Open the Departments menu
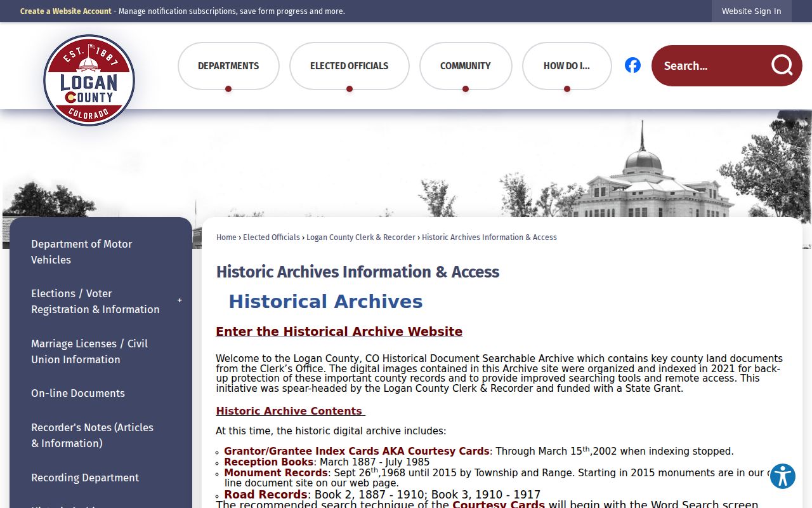Viewport: 812px width, 508px height. (x=228, y=66)
